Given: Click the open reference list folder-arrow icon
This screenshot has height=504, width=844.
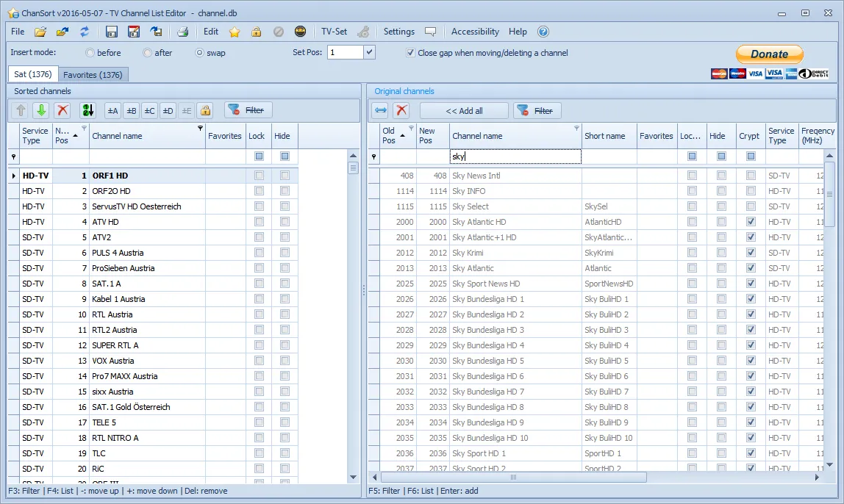Looking at the screenshot, I should [62, 32].
